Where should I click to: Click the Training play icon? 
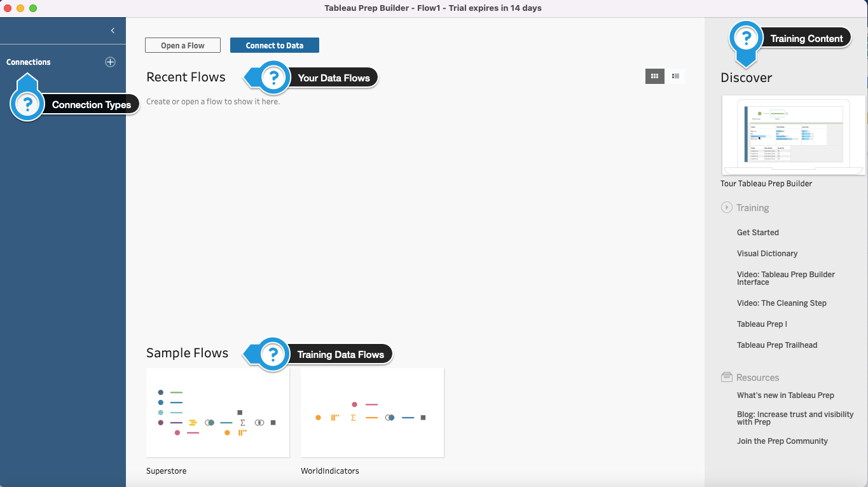pyautogui.click(x=726, y=207)
